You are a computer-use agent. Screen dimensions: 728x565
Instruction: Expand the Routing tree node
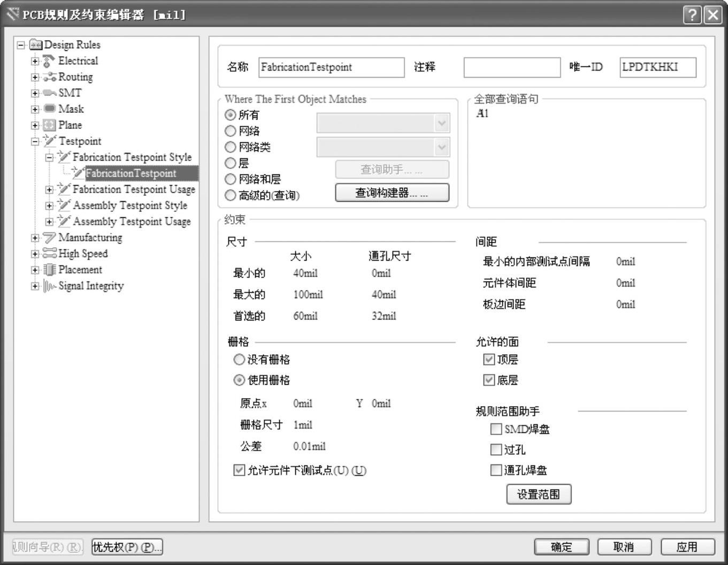(35, 77)
